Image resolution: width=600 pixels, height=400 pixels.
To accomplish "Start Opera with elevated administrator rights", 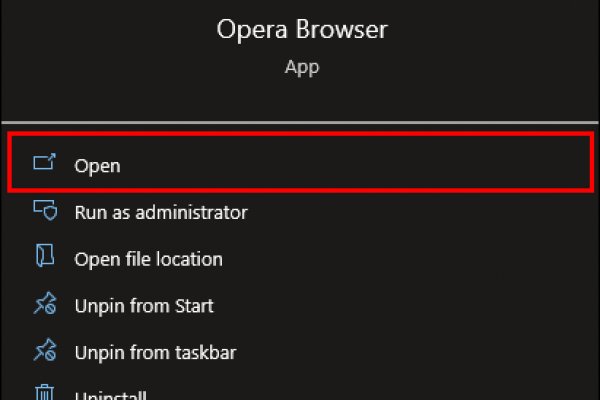I will click(x=160, y=212).
